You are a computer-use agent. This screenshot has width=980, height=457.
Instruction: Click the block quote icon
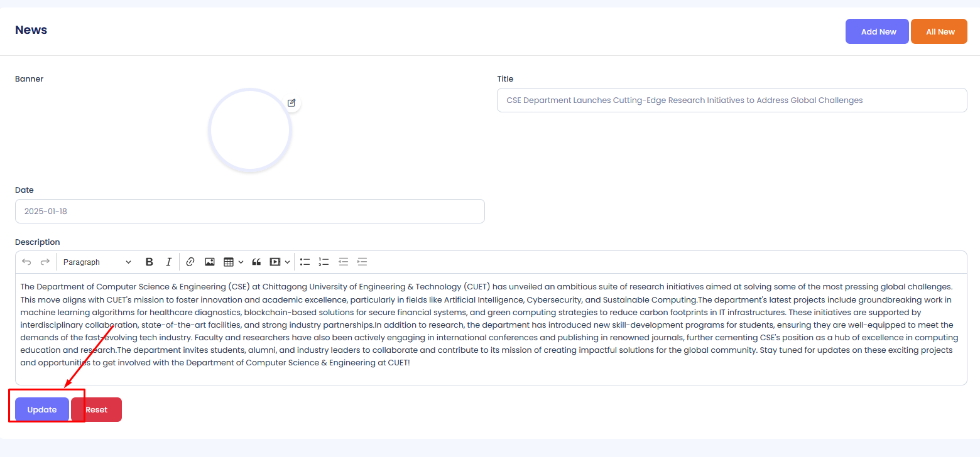(x=256, y=262)
